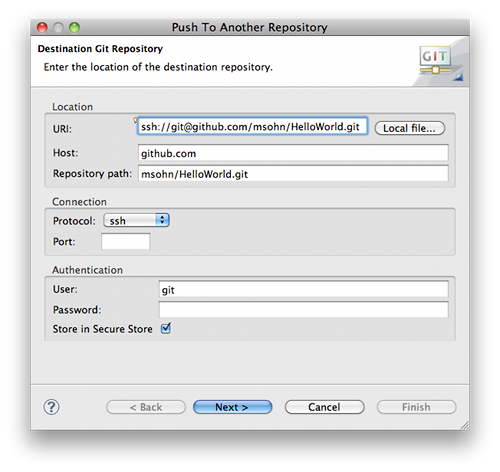Click the help question mark icon
Viewport: 500px width, 472px height.
point(51,407)
